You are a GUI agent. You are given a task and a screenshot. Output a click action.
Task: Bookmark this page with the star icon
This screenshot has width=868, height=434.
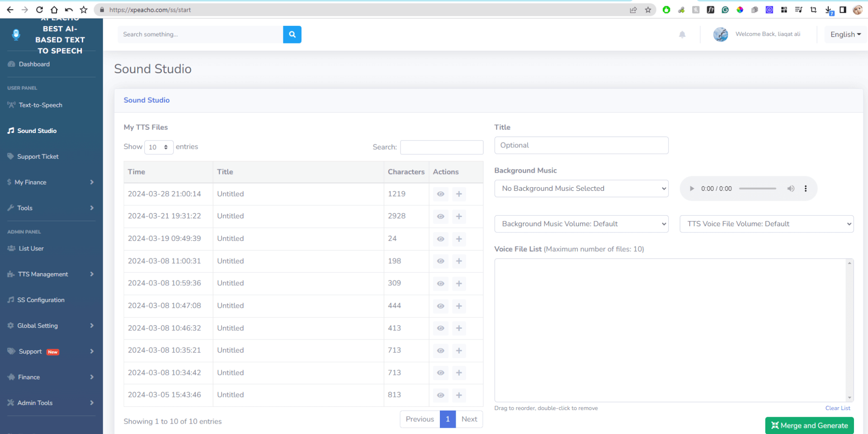[x=648, y=10]
